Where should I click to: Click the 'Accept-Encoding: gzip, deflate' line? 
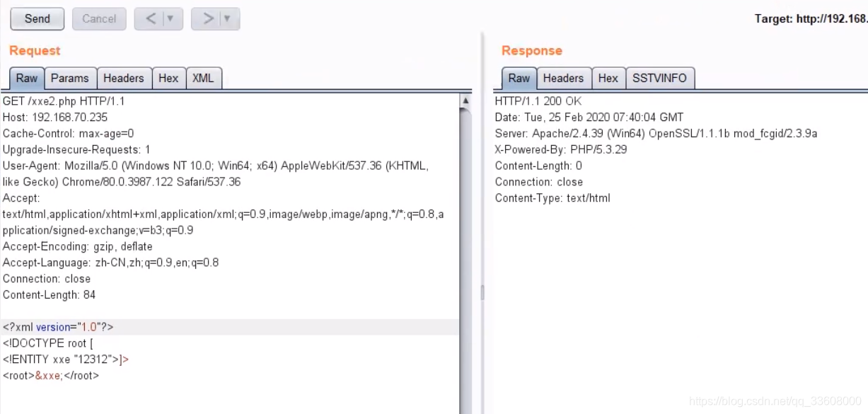coord(78,246)
